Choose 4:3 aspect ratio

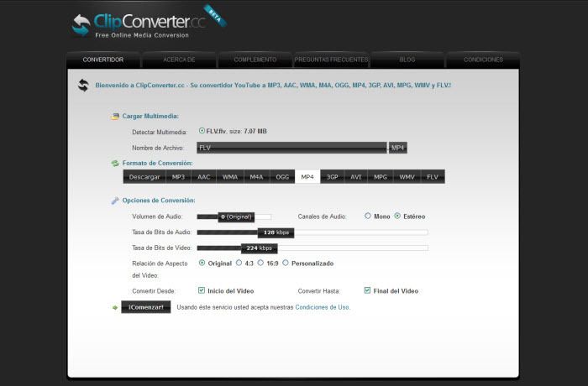pos(239,263)
